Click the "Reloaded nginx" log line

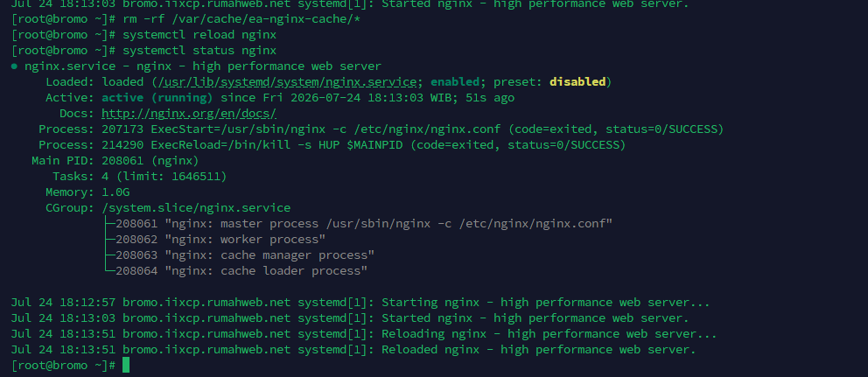click(353, 350)
